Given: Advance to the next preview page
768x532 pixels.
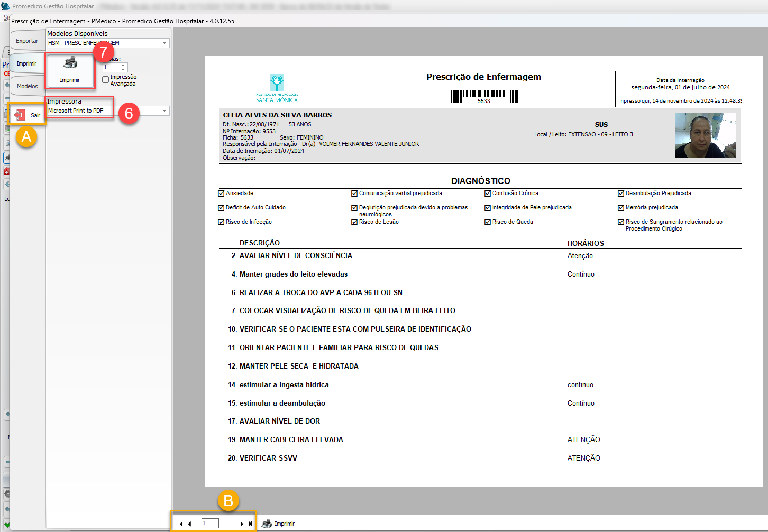Looking at the screenshot, I should [242, 524].
